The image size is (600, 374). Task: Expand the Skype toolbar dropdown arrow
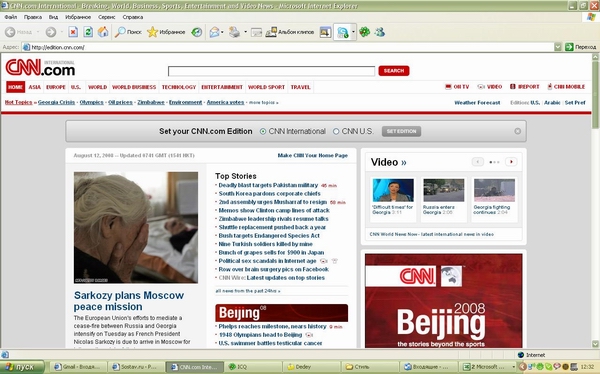353,32
